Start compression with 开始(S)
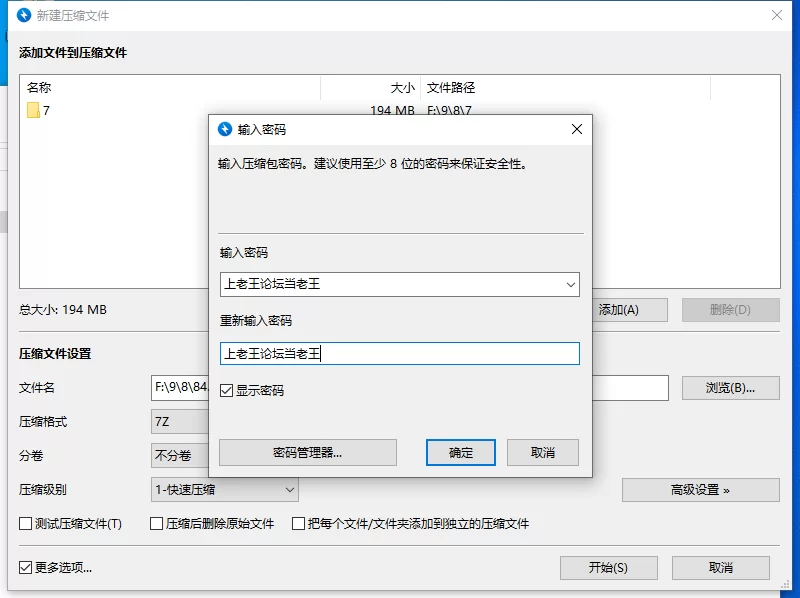This screenshot has width=800, height=598. coord(609,568)
